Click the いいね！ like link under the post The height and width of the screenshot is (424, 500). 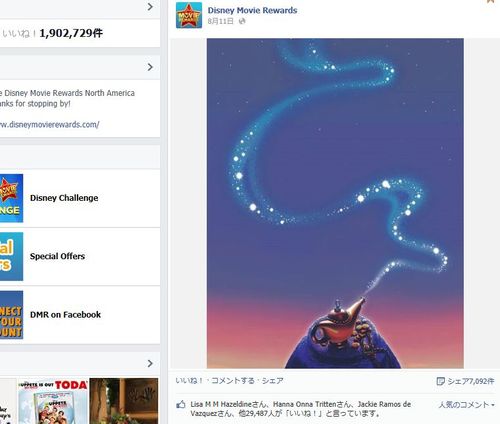pos(189,381)
